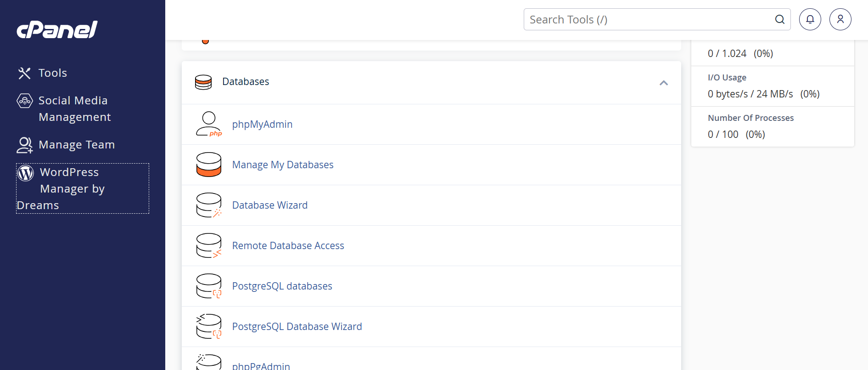Viewport: 868px width, 370px height.
Task: Click the search magnifier icon
Action: click(x=779, y=19)
